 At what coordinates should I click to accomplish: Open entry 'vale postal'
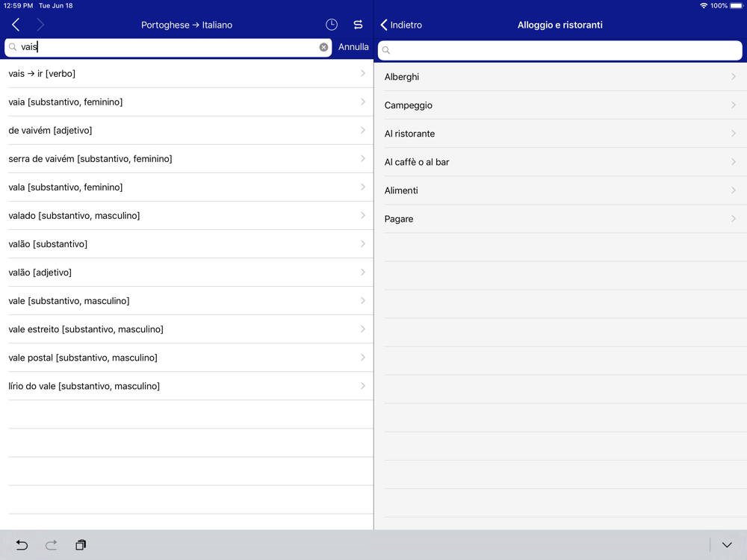187,358
